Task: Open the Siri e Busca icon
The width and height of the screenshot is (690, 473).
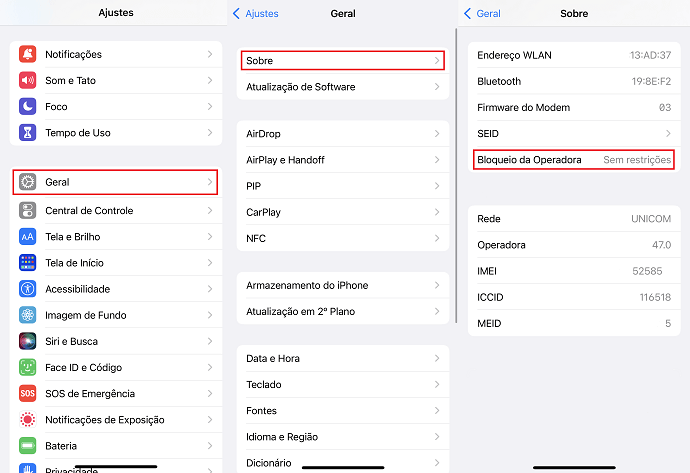Action: 27,341
